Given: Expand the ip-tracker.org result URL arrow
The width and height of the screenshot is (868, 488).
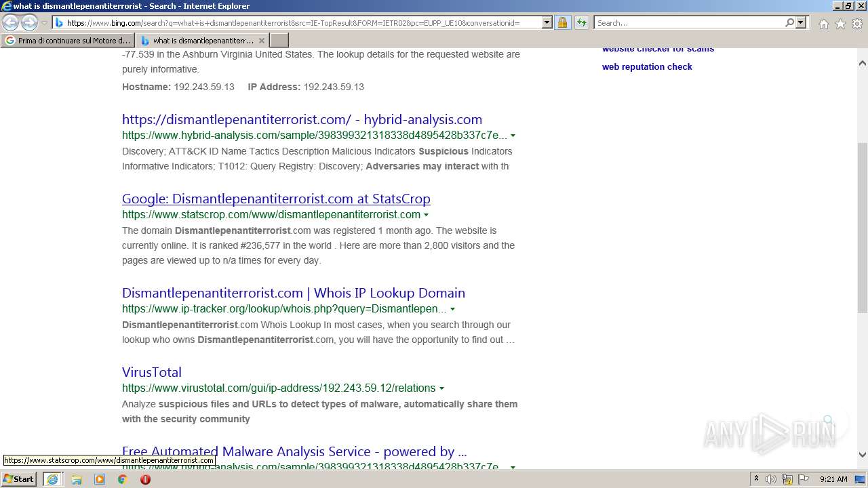Looking at the screenshot, I should (452, 309).
